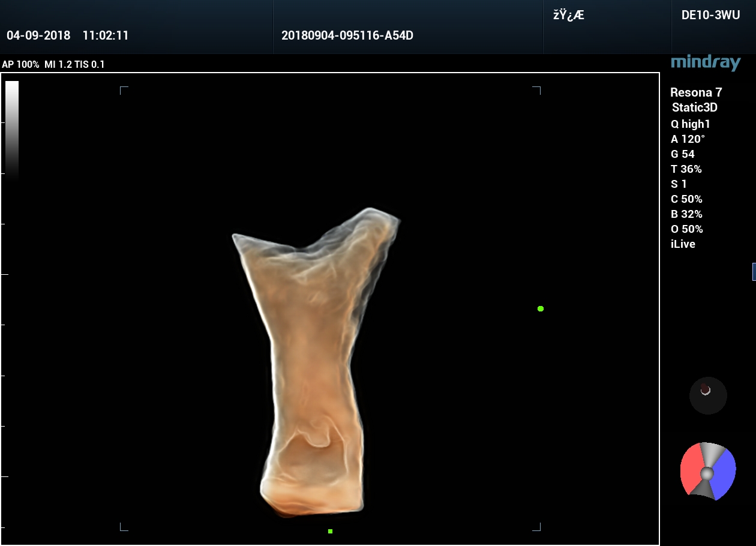The width and height of the screenshot is (756, 546).
Task: Click the A 120° angle parameter
Action: click(x=688, y=139)
